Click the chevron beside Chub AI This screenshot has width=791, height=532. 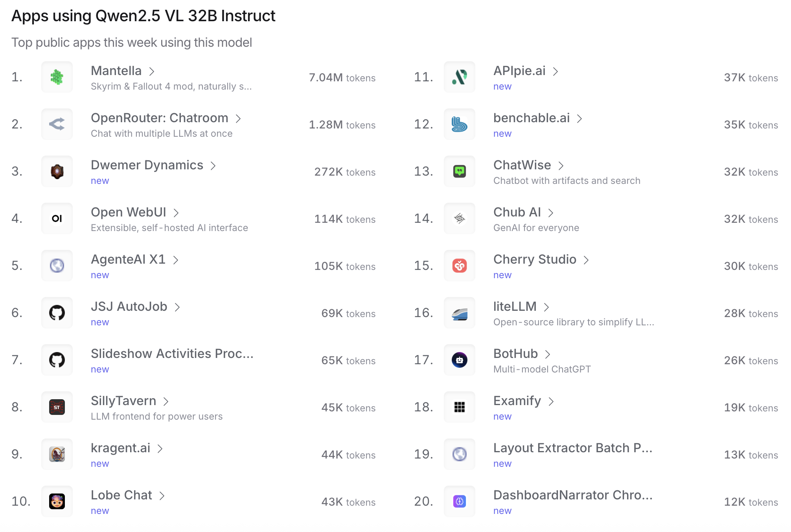[x=551, y=213]
